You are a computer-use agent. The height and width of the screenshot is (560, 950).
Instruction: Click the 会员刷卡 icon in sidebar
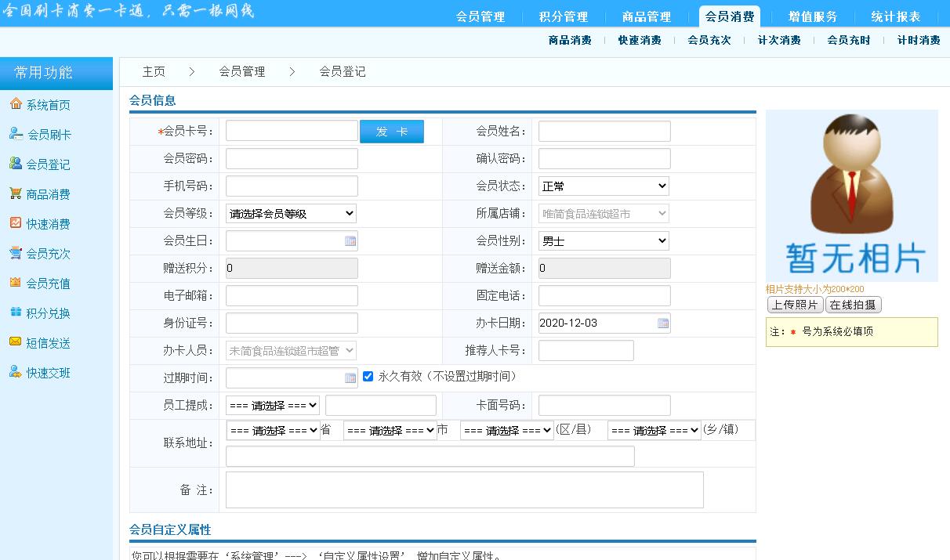16,134
